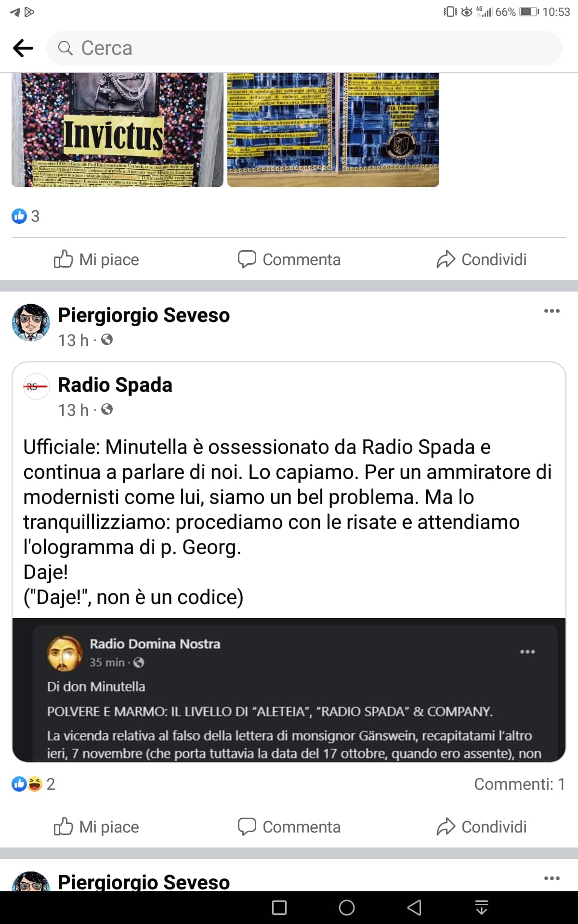Go back using the top arrow
The height and width of the screenshot is (924, 578).
point(23,48)
